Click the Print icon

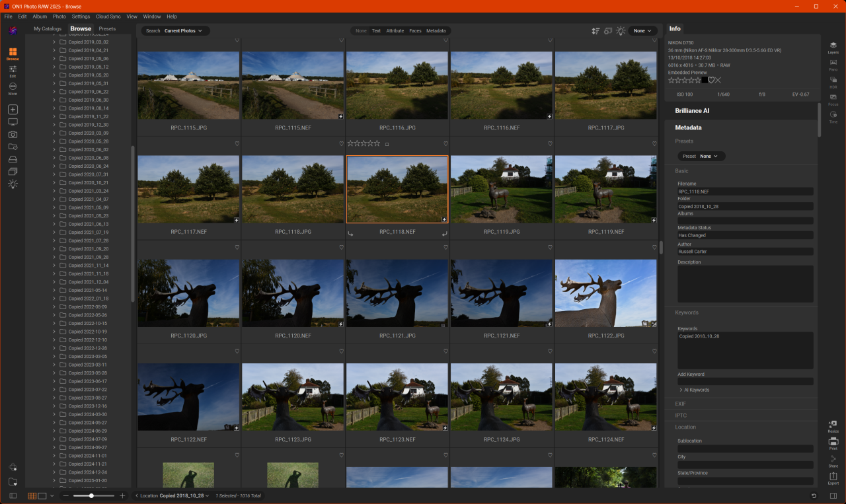pos(833,443)
